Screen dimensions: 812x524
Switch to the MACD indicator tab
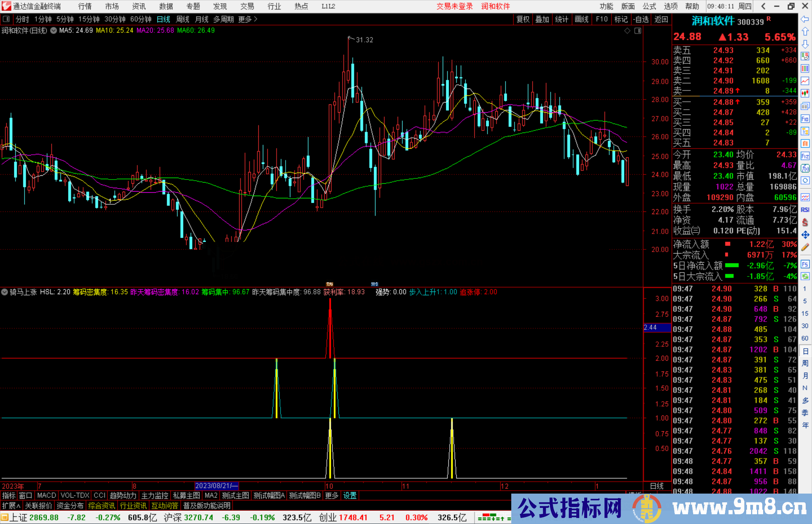[46, 495]
